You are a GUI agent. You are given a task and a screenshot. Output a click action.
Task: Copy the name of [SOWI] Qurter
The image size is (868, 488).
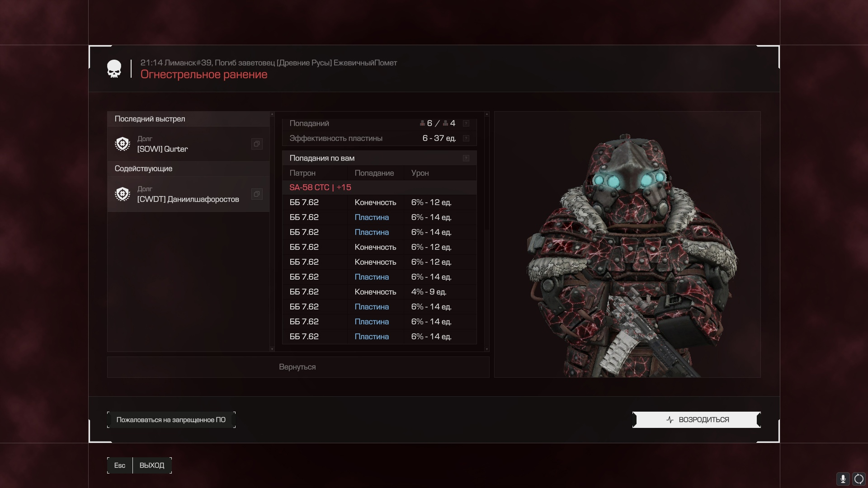(x=257, y=144)
